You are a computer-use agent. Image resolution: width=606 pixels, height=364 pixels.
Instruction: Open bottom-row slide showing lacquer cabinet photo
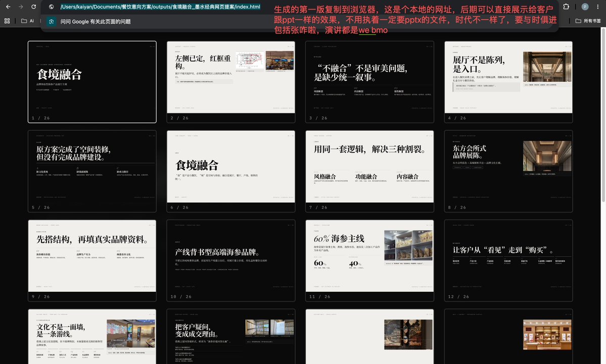click(369, 336)
